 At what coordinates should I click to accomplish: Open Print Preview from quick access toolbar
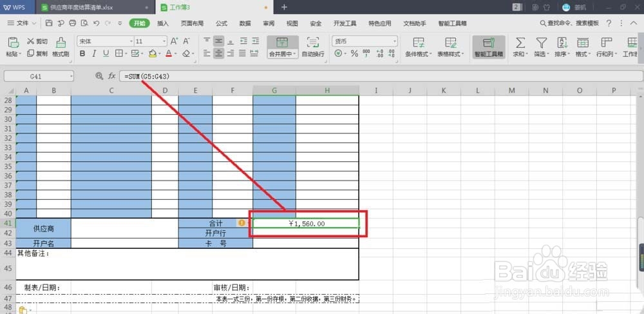(x=84, y=23)
